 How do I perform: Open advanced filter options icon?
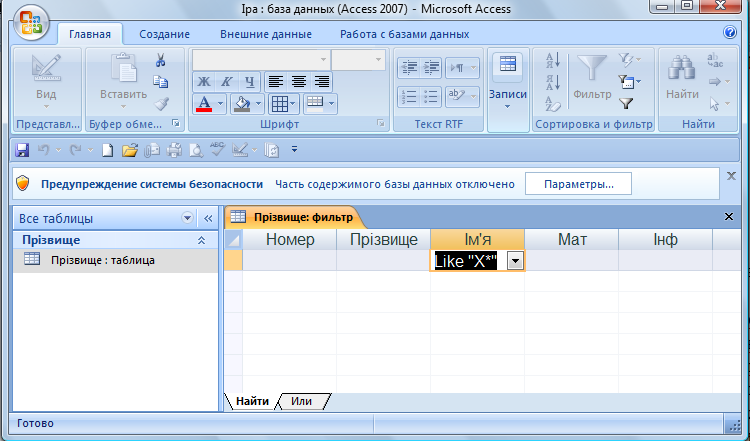pos(629,82)
